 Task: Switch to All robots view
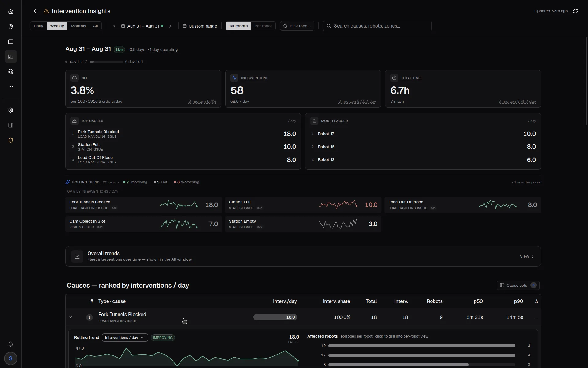(238, 26)
